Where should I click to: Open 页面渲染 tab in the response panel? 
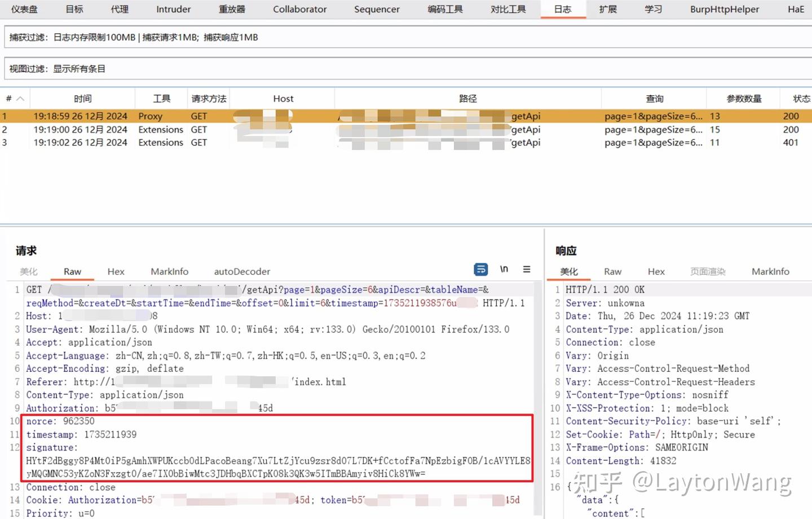click(x=707, y=271)
